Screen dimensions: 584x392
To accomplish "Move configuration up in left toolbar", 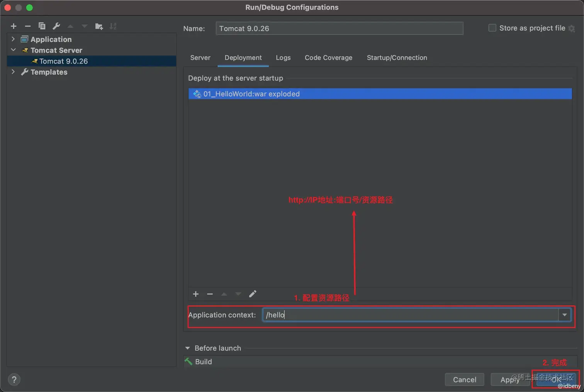I will tap(70, 26).
